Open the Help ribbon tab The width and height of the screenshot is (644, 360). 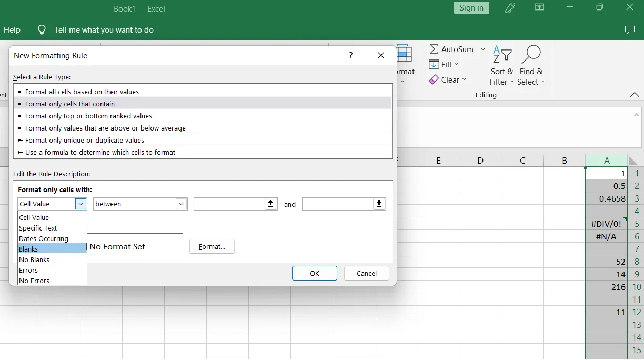[x=12, y=30]
